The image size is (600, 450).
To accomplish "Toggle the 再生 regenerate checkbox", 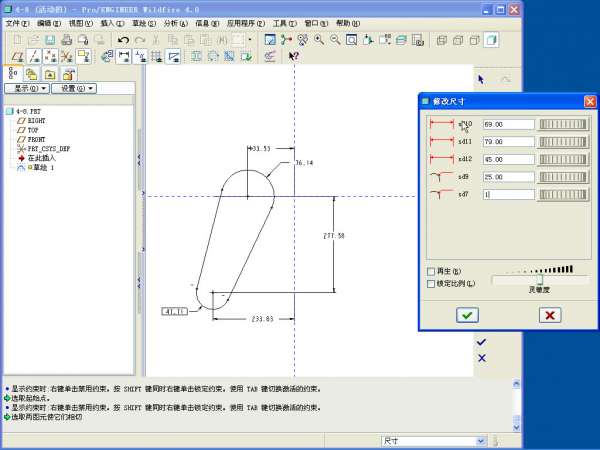I will [431, 271].
